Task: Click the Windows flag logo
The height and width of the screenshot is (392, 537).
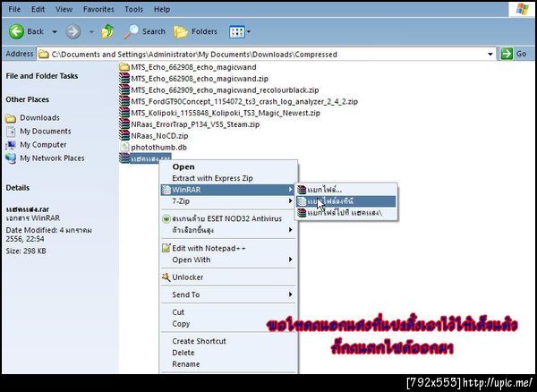Action: coord(523,9)
